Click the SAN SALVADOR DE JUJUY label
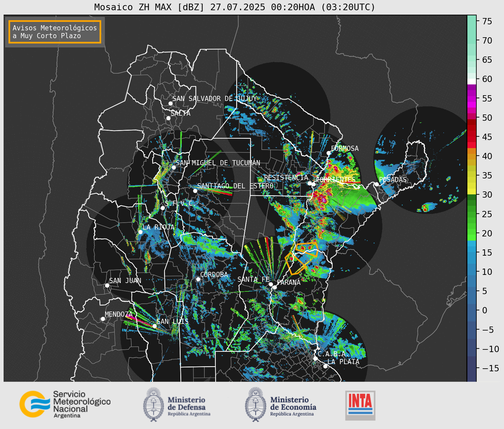 (x=215, y=99)
